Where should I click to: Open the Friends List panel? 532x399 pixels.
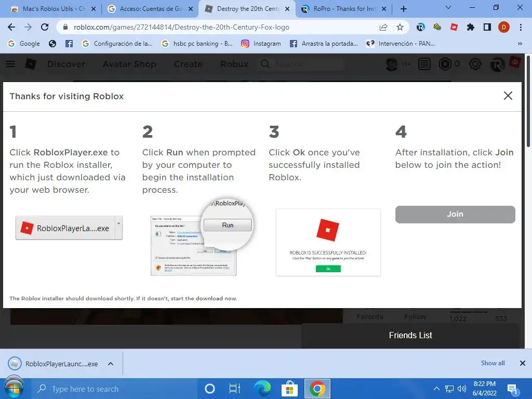pyautogui.click(x=410, y=335)
